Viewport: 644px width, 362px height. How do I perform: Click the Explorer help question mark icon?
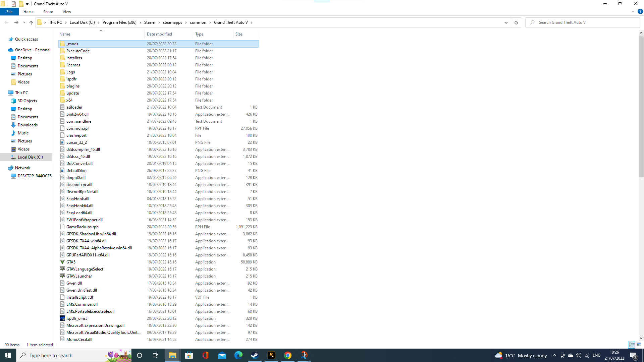(x=640, y=12)
